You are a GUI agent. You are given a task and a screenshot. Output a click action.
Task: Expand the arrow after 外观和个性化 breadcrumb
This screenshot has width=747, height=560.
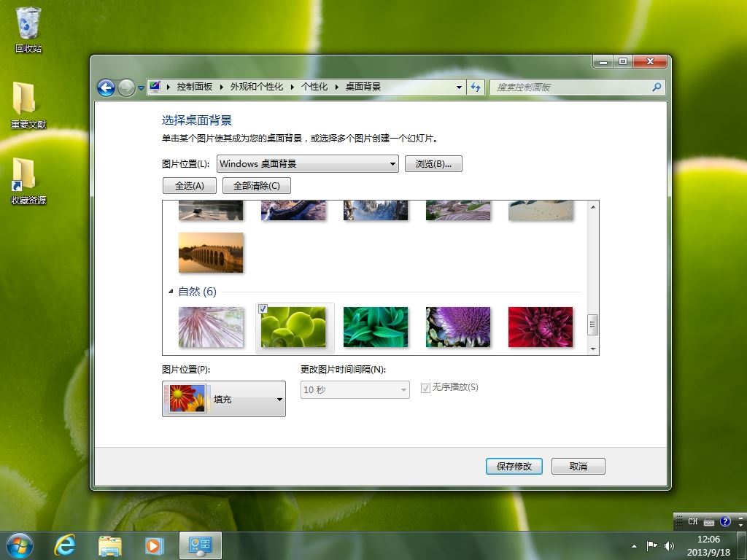pyautogui.click(x=292, y=87)
